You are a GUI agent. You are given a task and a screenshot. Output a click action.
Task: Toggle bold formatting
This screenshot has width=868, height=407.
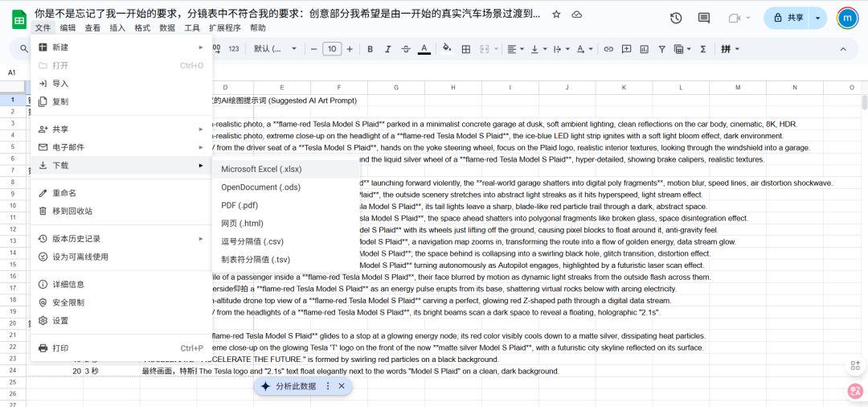370,49
